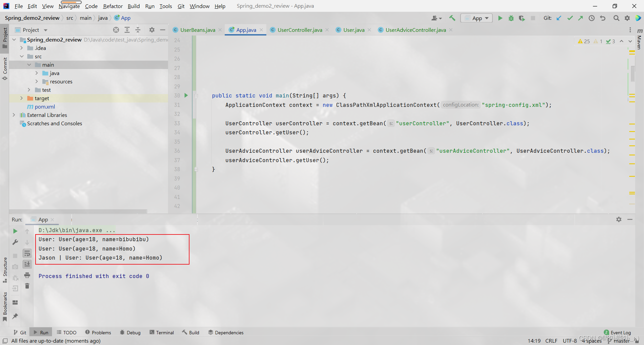Image resolution: width=644 pixels, height=345 pixels.
Task: Select pom.xml in the project tree
Action: coord(45,107)
